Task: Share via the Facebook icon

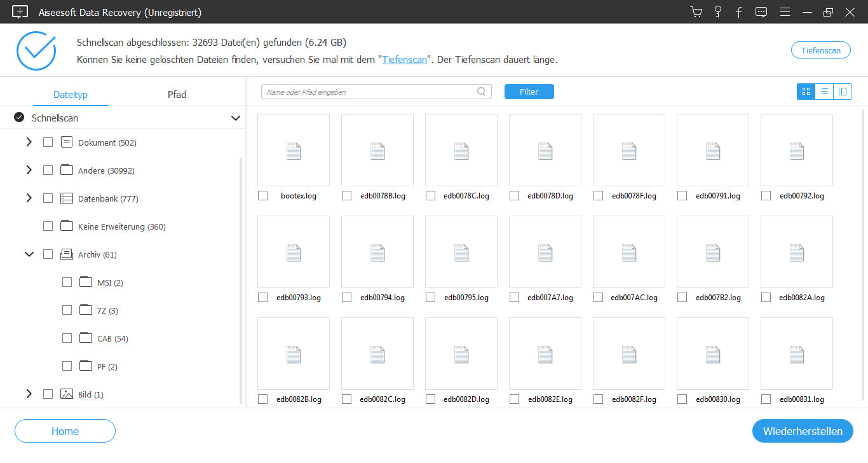Action: click(x=738, y=12)
